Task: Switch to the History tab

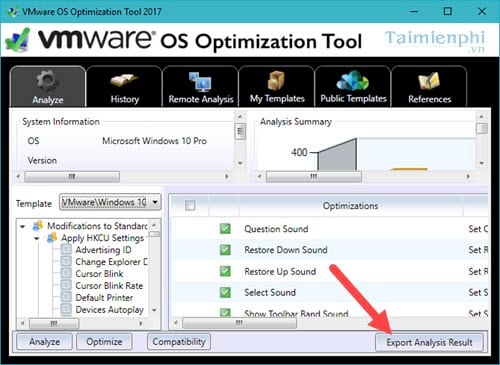Action: [x=124, y=86]
